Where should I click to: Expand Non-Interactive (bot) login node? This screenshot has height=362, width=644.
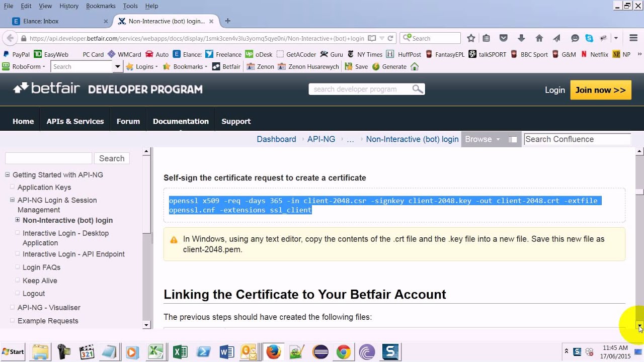click(x=18, y=220)
